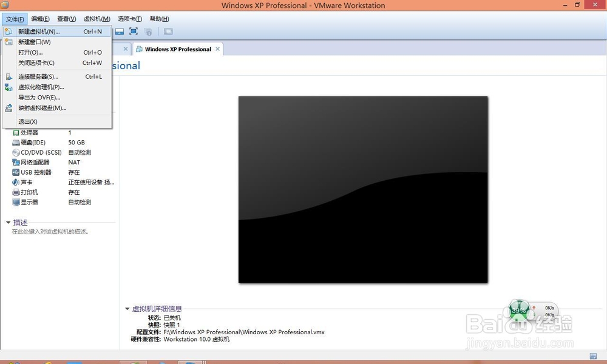Click the network adapter icon

(x=16, y=163)
